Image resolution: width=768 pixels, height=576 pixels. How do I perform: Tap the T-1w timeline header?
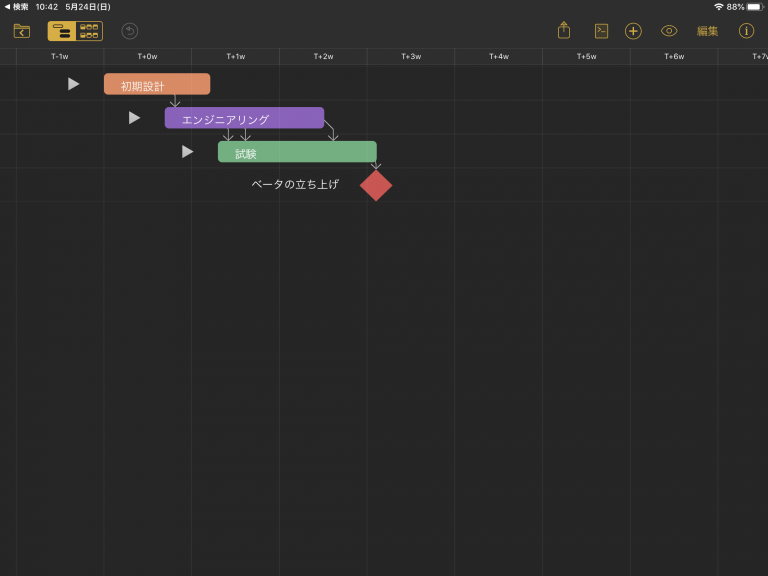(60, 56)
